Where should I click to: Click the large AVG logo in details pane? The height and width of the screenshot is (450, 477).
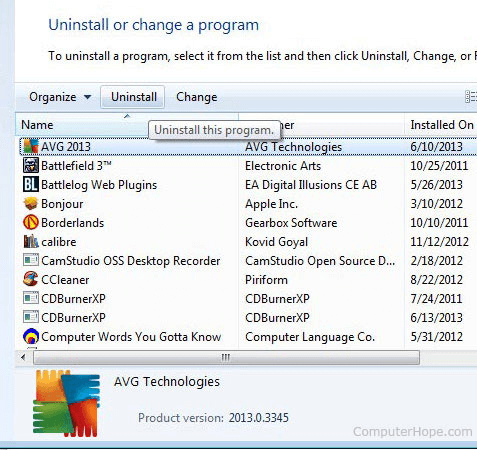pos(66,403)
